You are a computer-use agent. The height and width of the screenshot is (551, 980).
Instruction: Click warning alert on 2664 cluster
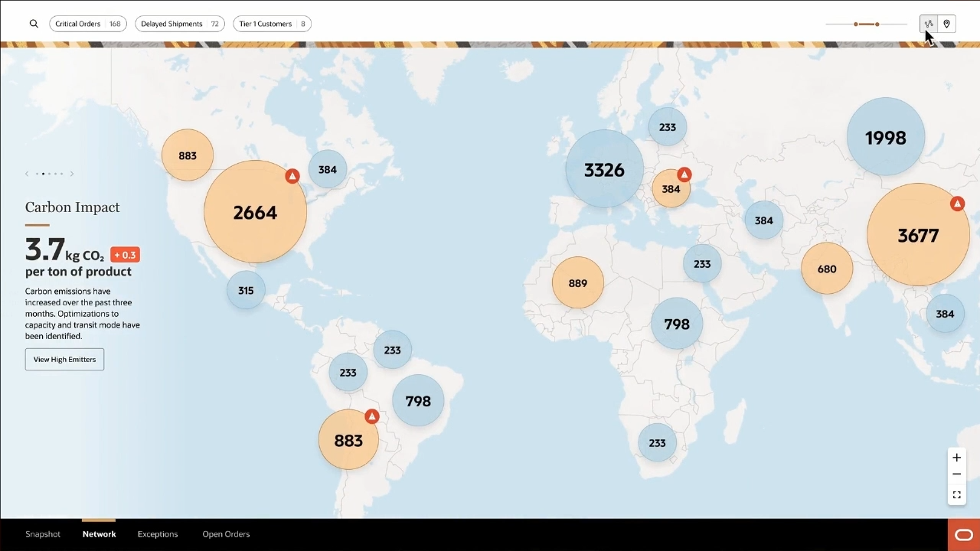(292, 176)
